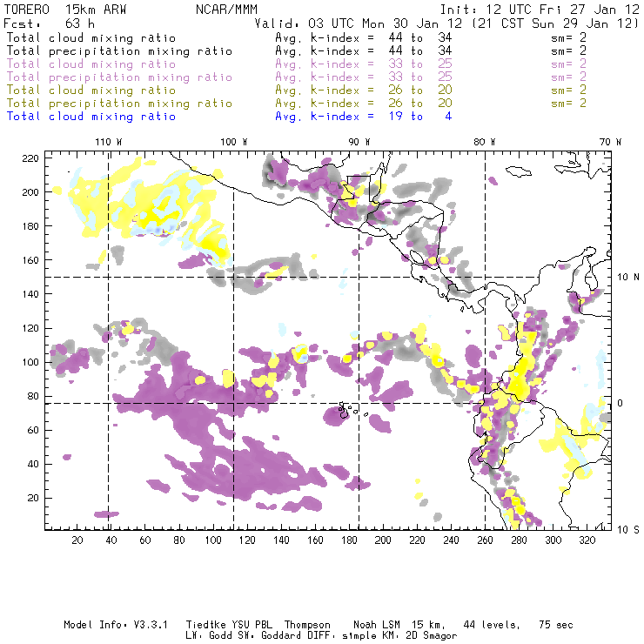Click the "100" tick on the vertical axis
The image size is (644, 644).
(30, 362)
